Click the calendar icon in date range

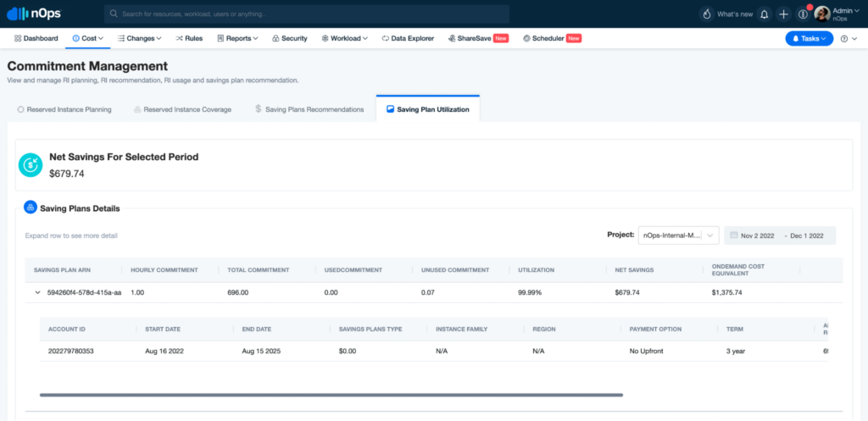[733, 235]
